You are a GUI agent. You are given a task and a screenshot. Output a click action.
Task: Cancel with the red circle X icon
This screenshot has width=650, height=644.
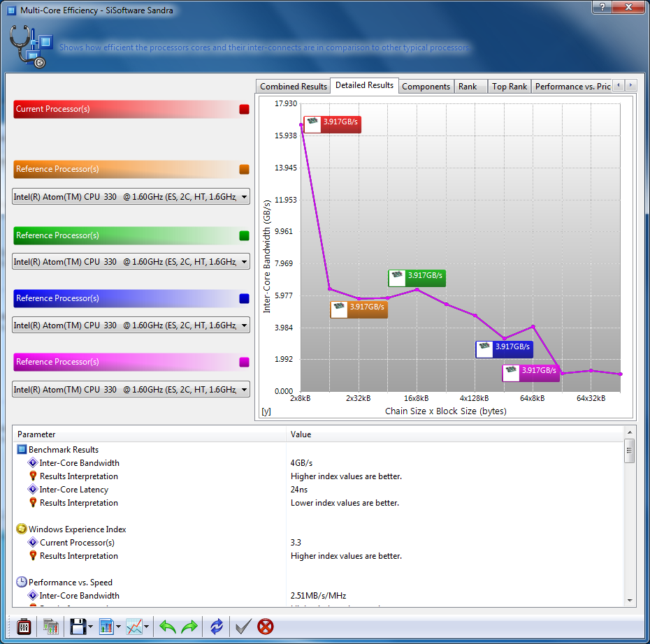[x=266, y=627]
